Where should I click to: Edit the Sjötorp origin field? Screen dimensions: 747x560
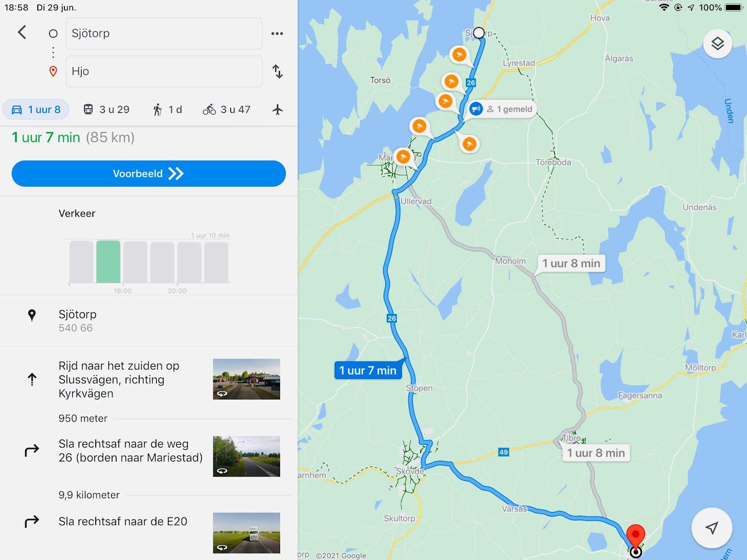click(x=164, y=34)
